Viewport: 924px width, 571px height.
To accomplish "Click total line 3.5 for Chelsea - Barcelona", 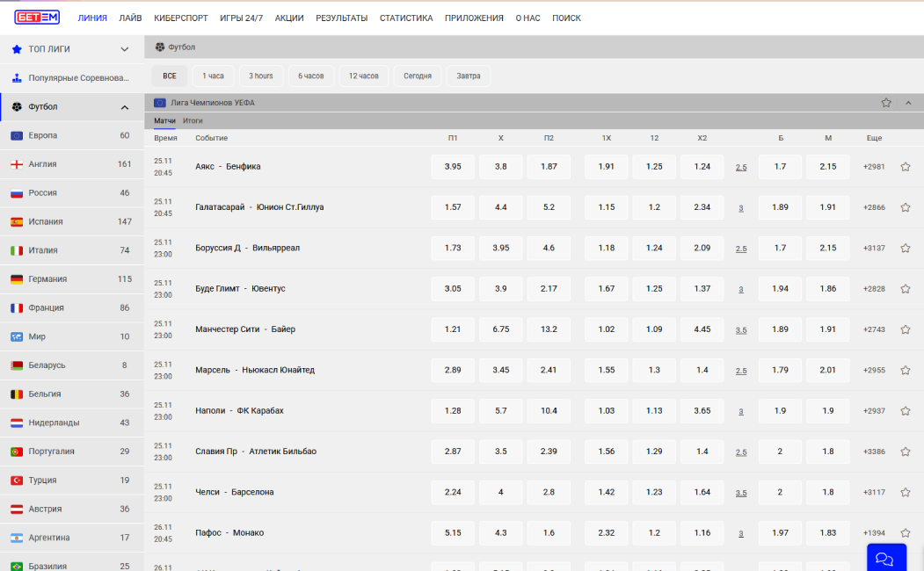I will (x=741, y=493).
